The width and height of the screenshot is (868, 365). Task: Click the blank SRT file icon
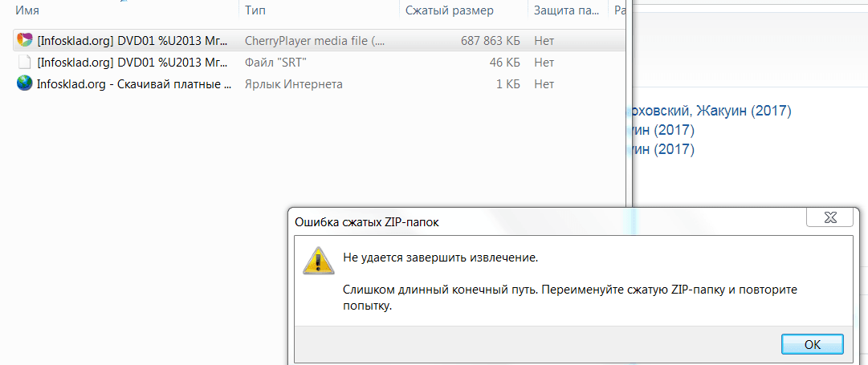pos(24,62)
